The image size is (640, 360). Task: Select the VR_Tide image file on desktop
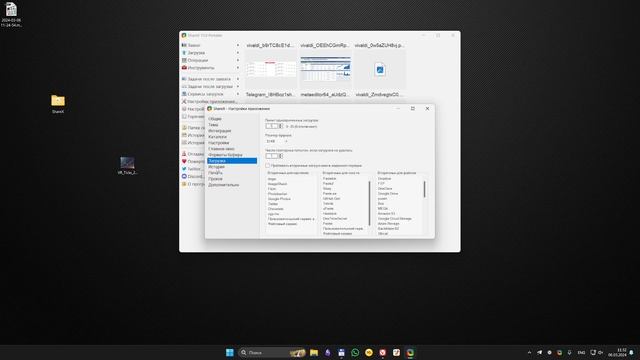[x=127, y=165]
